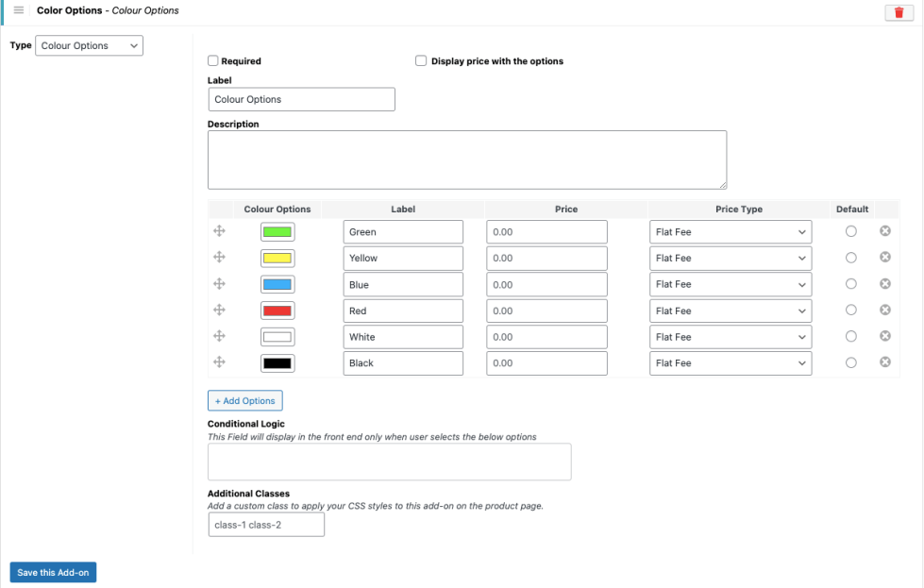This screenshot has width=924, height=588.
Task: Click Save this Add-on button
Action: 53,572
